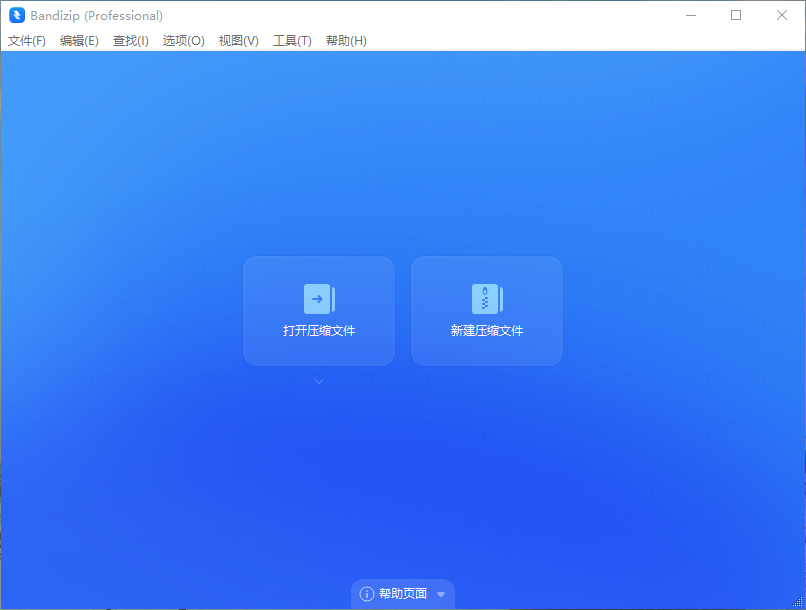
Task: Click the new archive zipper icon
Action: click(x=487, y=299)
